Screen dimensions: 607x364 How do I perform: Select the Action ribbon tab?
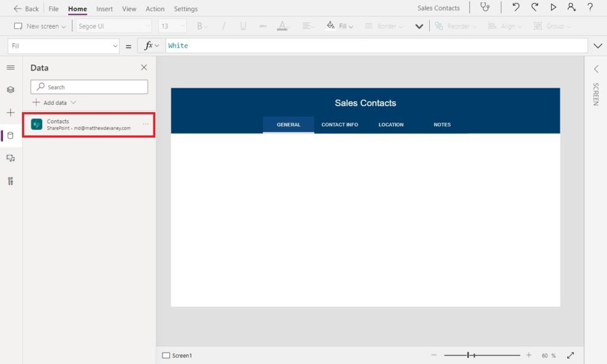coord(155,8)
